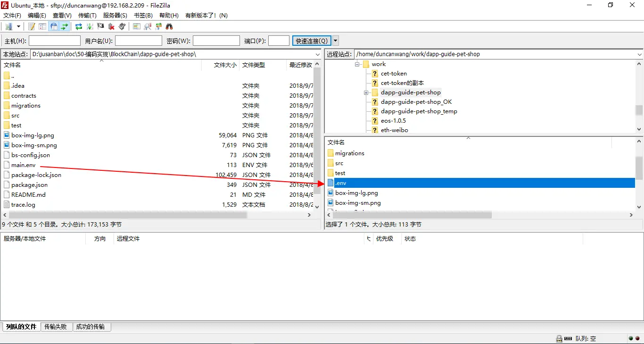Switch to the 成功的传输 tab
Viewport: 644px width, 344px height.
click(91, 327)
